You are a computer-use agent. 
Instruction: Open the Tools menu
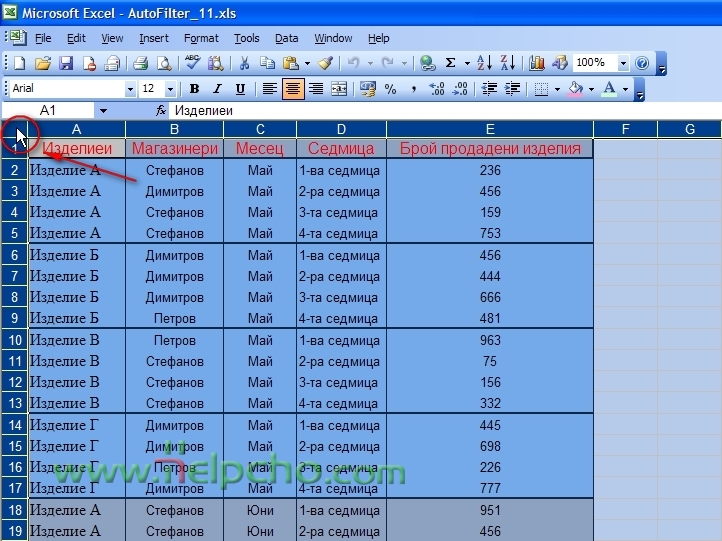click(x=247, y=38)
